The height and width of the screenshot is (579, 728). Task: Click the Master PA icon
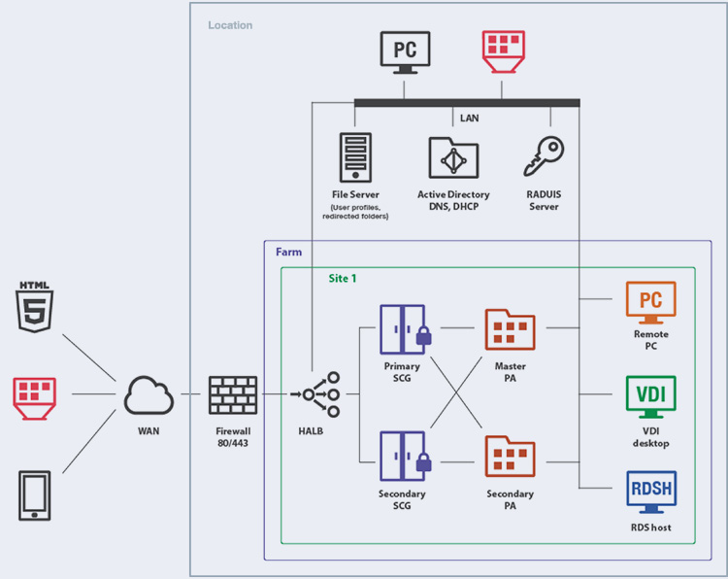[510, 329]
